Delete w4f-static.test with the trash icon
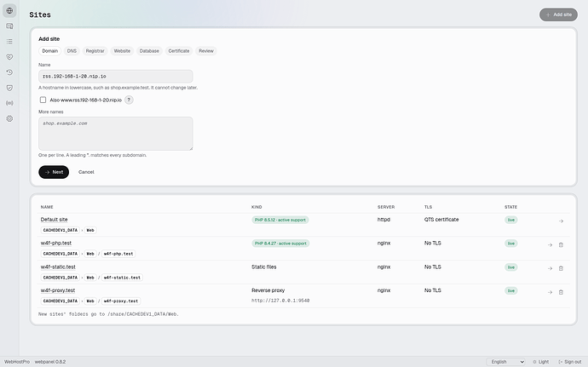The height and width of the screenshot is (367, 588). click(x=561, y=268)
